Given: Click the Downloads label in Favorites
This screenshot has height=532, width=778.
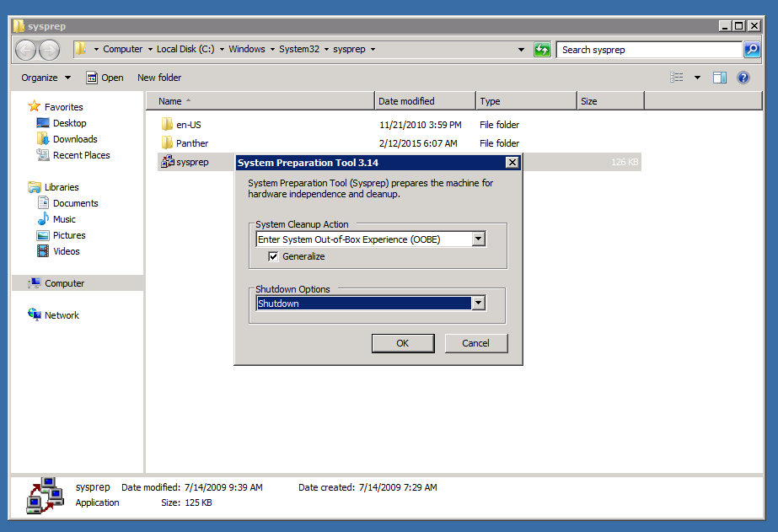Looking at the screenshot, I should coord(75,139).
